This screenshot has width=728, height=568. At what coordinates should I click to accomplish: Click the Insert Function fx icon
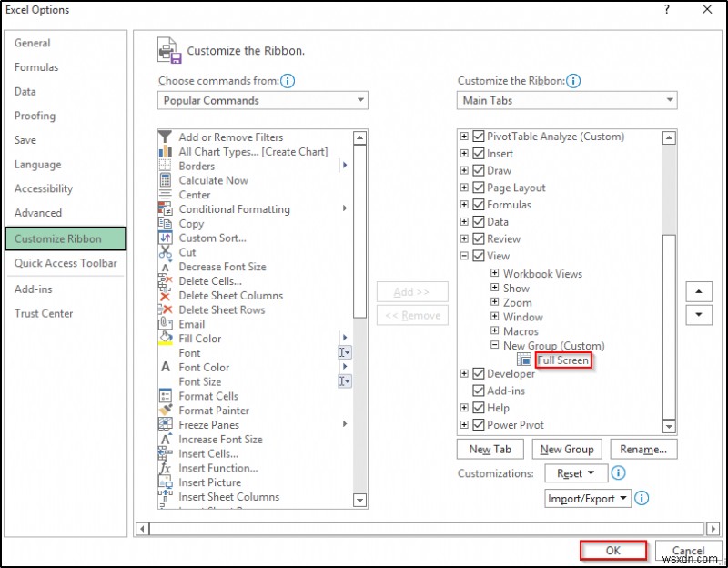tap(166, 468)
